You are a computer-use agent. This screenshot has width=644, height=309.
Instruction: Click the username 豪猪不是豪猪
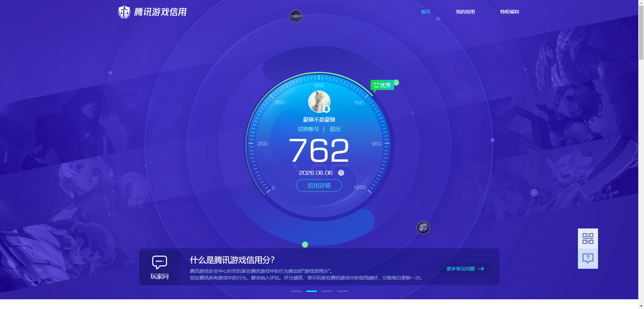[x=319, y=120]
